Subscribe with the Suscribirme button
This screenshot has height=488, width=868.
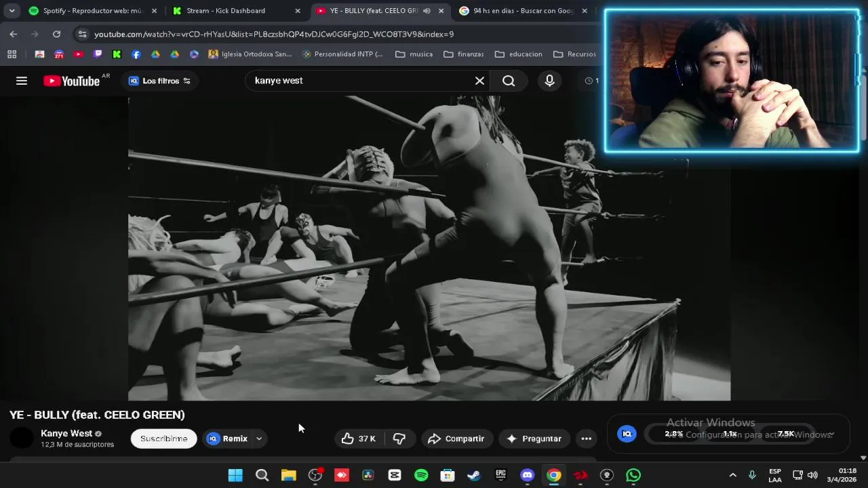163,439
